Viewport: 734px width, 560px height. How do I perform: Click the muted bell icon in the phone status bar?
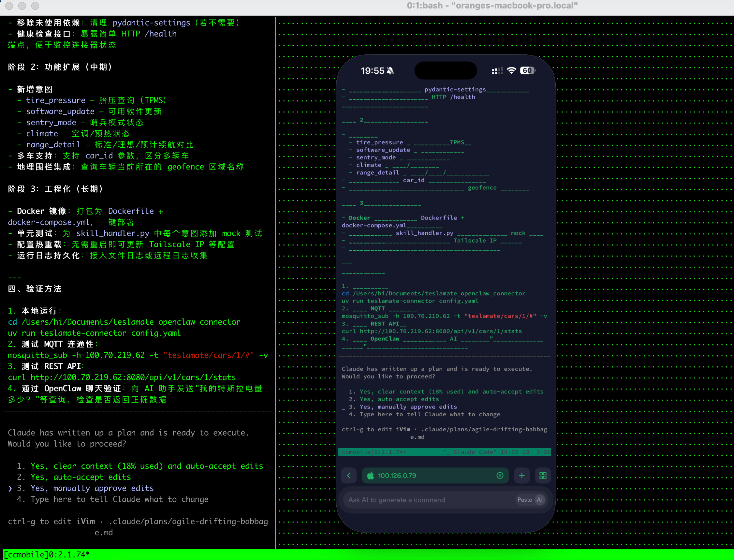coord(390,71)
